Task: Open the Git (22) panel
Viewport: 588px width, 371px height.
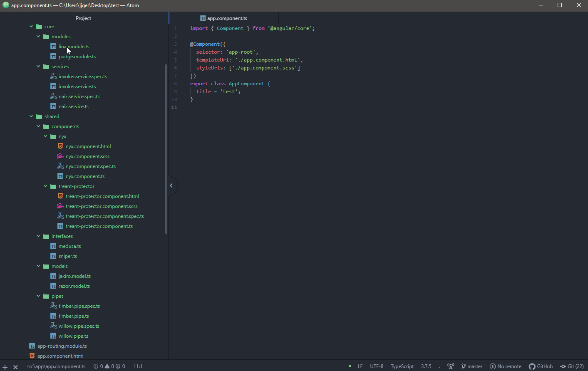Action: 572,366
